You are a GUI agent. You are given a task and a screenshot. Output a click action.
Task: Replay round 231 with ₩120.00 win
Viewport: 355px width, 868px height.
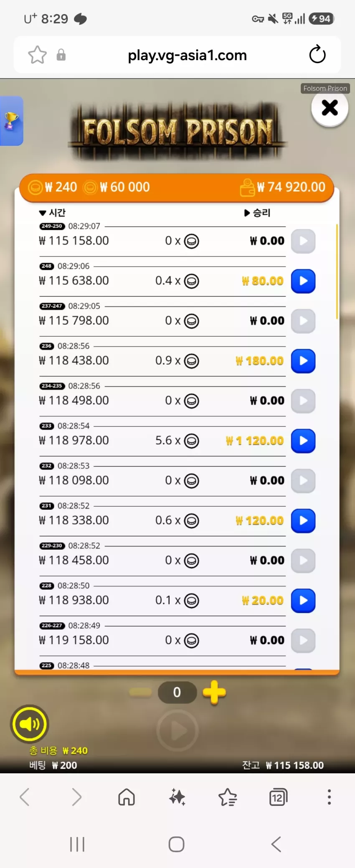(303, 521)
